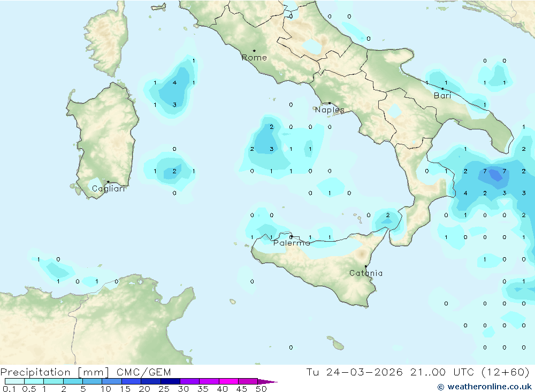Click the "(12+60)" forecast offset text
Image resolution: width=535 pixels, height=392 pixels.
(506, 372)
